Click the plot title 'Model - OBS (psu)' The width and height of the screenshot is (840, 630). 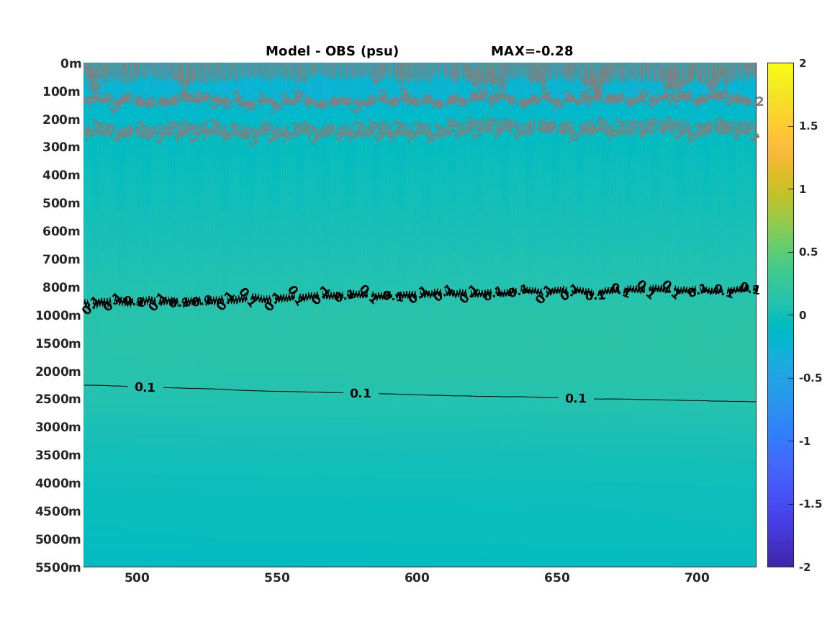tap(332, 51)
